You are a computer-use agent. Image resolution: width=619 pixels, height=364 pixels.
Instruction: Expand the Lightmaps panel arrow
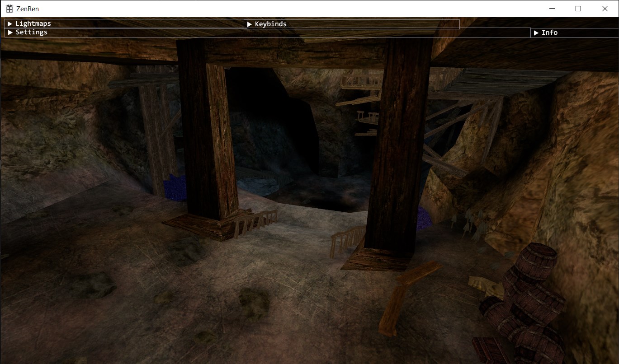[x=10, y=24]
